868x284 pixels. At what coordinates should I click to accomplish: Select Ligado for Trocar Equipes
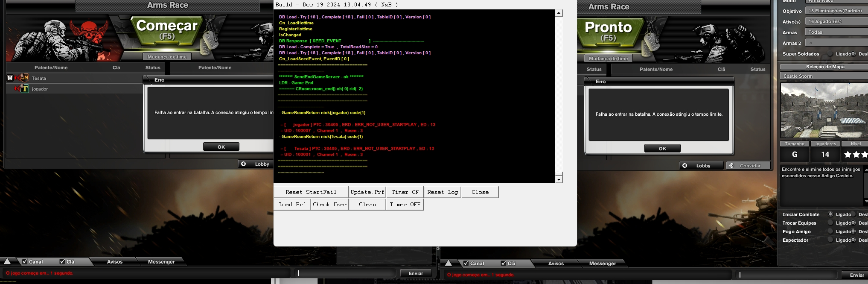pyautogui.click(x=830, y=223)
